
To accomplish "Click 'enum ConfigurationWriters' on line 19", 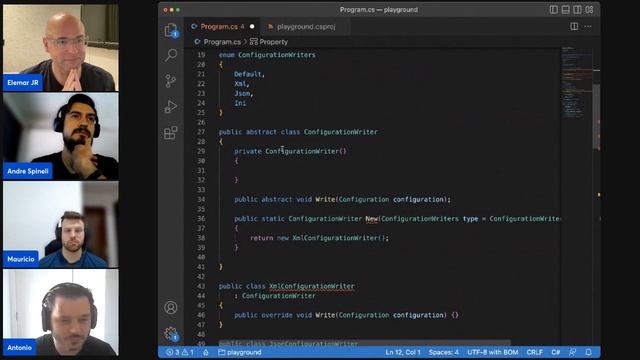I will point(267,55).
